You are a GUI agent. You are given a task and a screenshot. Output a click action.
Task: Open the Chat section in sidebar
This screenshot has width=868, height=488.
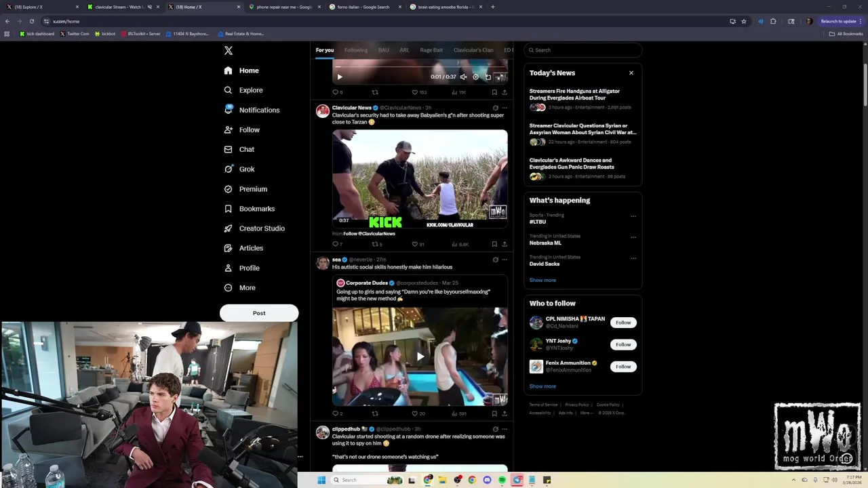point(239,149)
